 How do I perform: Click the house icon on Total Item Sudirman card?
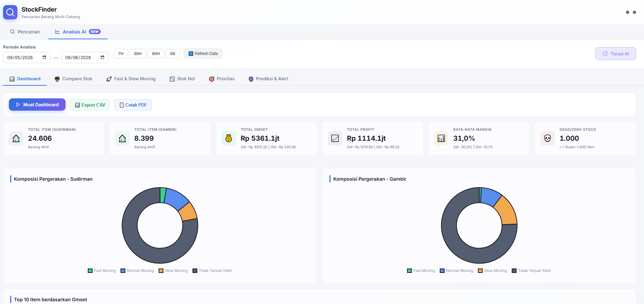(16, 138)
